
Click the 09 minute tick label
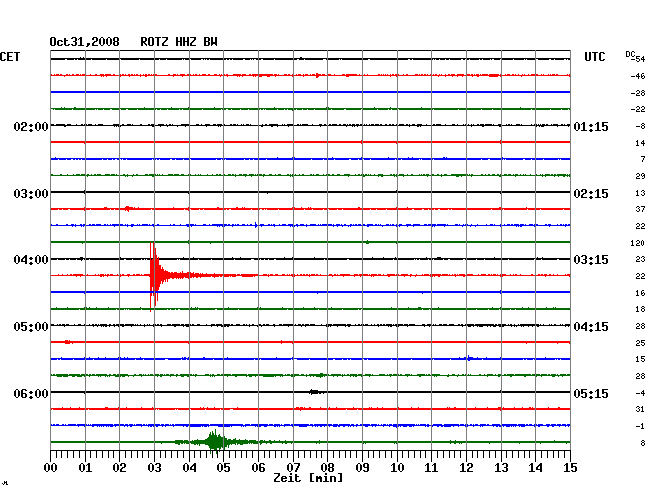click(362, 468)
